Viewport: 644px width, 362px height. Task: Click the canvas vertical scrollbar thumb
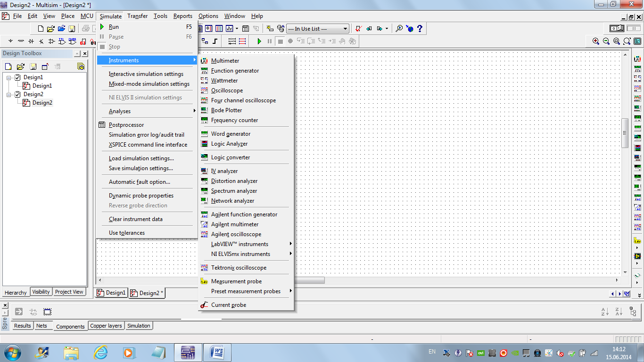point(626,133)
